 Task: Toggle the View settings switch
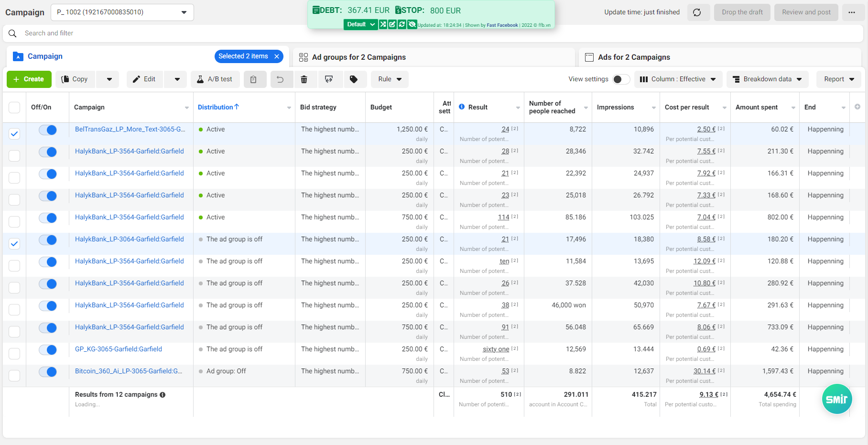coord(621,79)
